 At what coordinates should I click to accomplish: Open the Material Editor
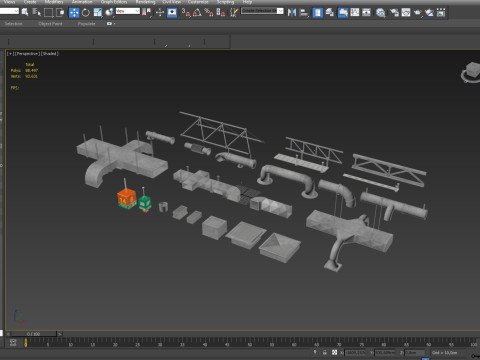380,12
